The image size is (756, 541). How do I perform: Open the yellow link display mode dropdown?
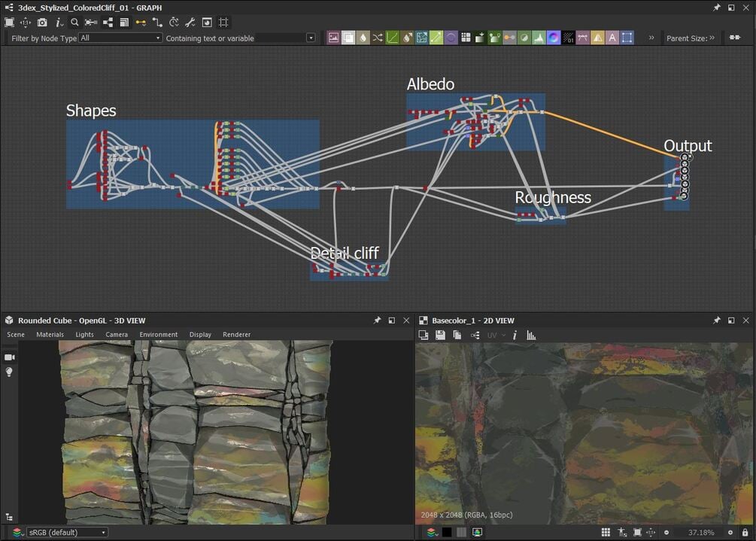[141, 22]
